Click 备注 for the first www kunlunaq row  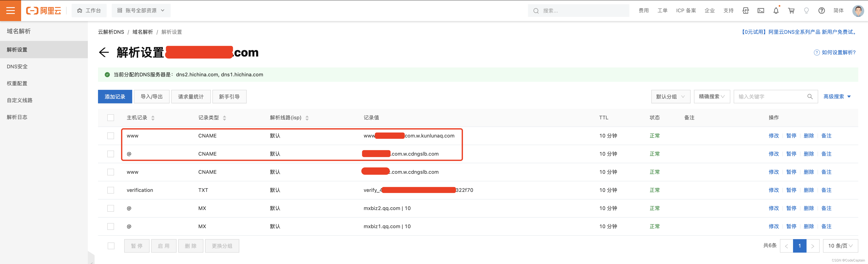[x=826, y=136]
